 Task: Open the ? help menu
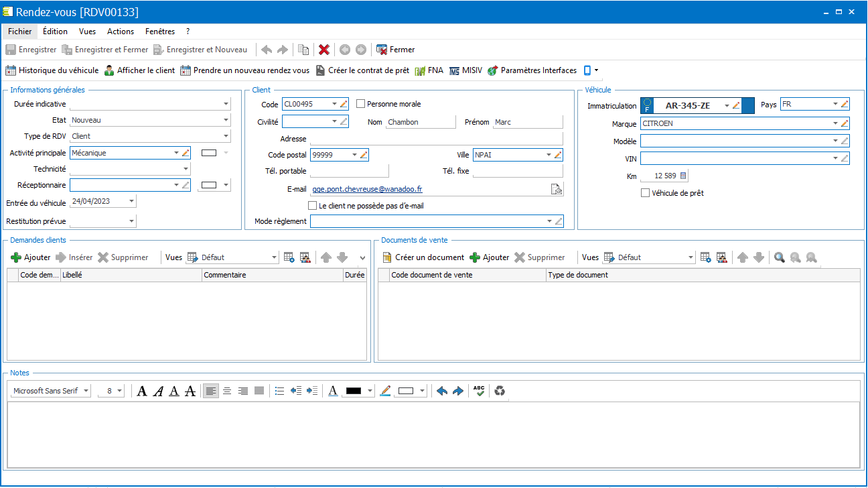(188, 32)
